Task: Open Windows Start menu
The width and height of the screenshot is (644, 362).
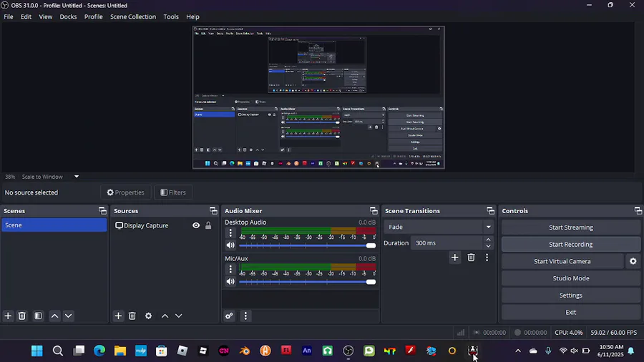Action: (37, 351)
